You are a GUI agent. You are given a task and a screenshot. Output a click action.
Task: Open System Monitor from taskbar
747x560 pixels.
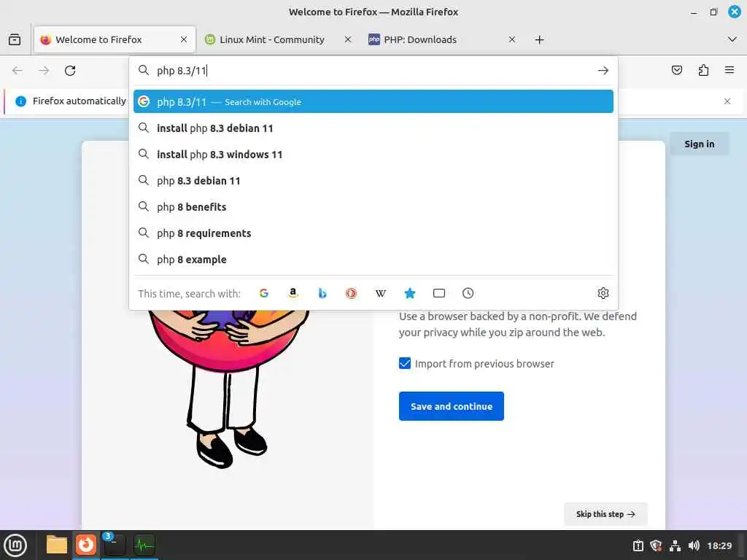(144, 545)
